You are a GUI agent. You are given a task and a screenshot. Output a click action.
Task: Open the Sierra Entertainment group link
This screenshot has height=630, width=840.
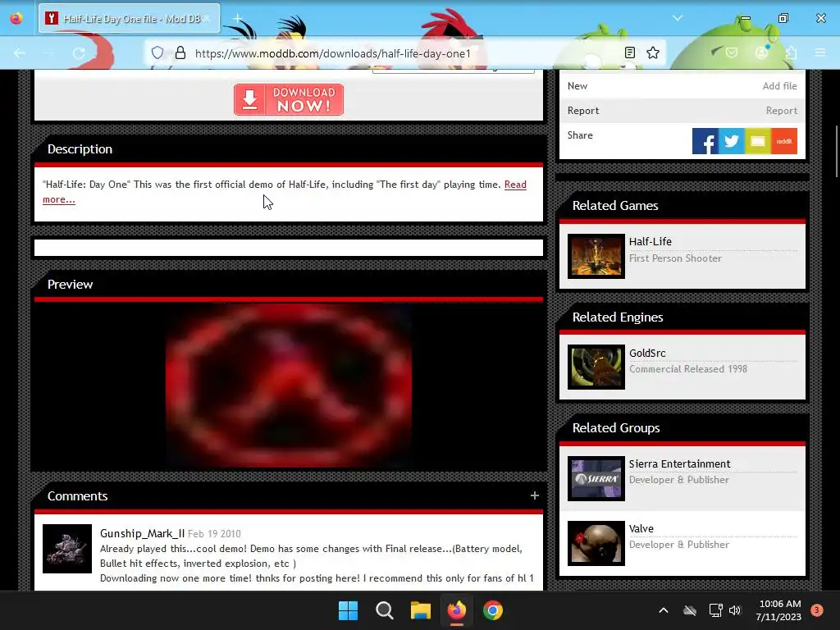pos(679,464)
